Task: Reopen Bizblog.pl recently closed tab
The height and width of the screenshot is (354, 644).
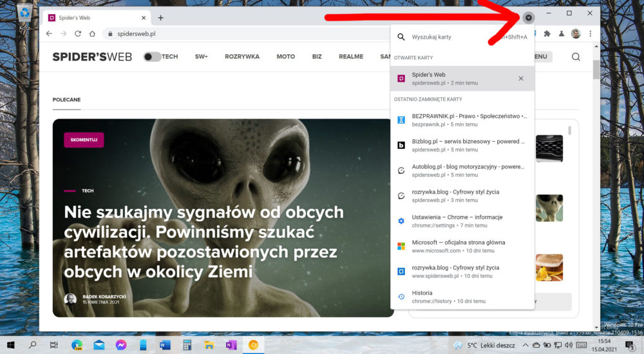Action: pyautogui.click(x=462, y=145)
